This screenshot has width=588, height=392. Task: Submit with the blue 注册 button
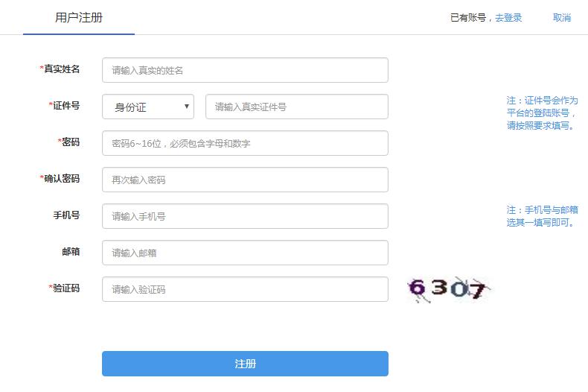tap(245, 364)
